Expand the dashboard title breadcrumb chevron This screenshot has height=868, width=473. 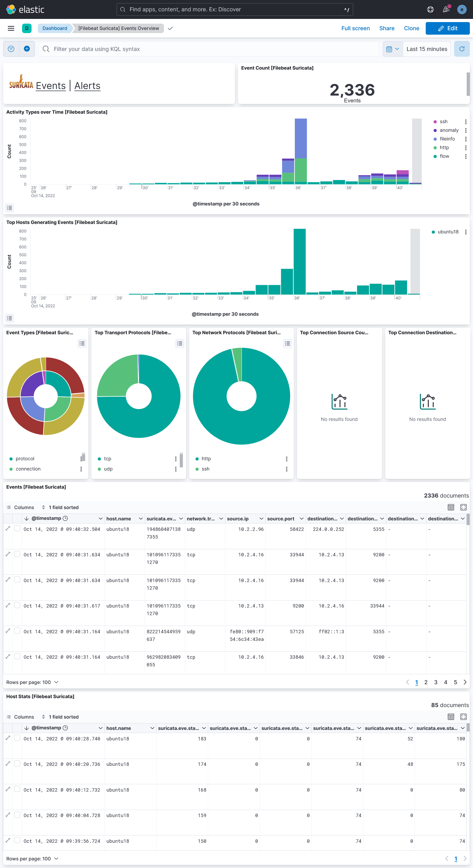click(x=170, y=28)
